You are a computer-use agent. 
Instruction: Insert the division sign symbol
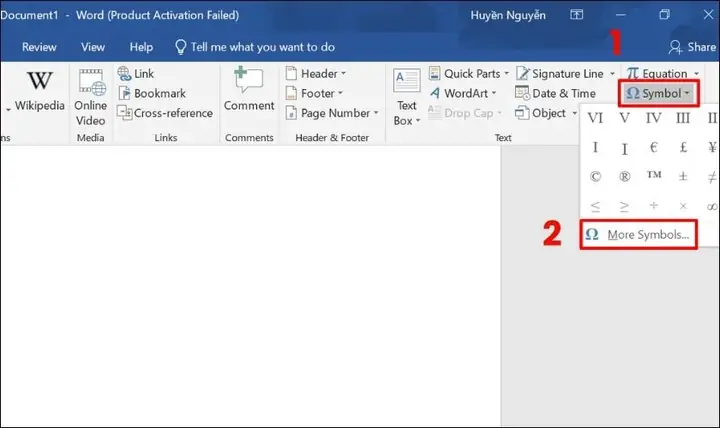653,206
